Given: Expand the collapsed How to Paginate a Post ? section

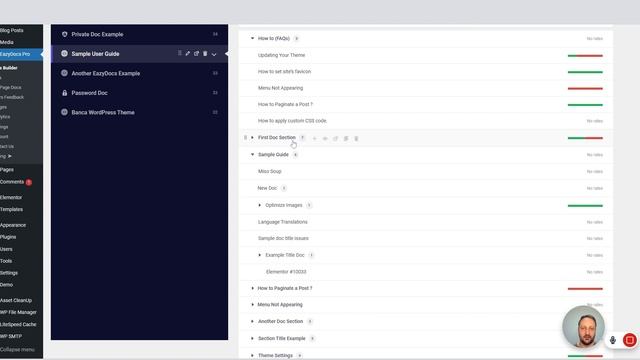Looking at the screenshot, I should [x=252, y=288].
